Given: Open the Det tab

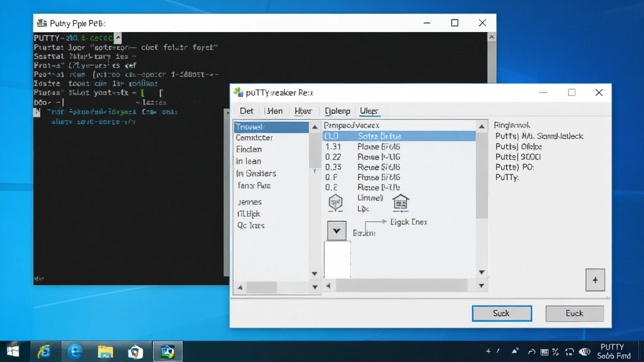Looking at the screenshot, I should click(247, 111).
